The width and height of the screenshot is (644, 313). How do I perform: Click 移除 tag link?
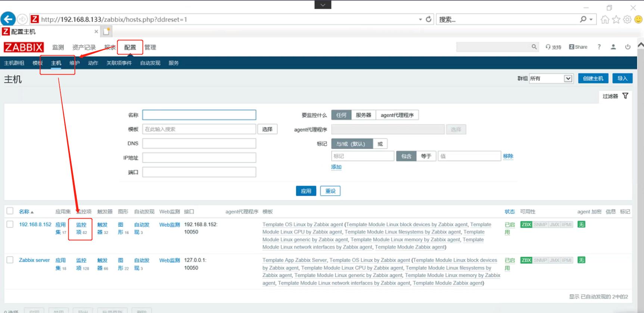click(x=508, y=156)
